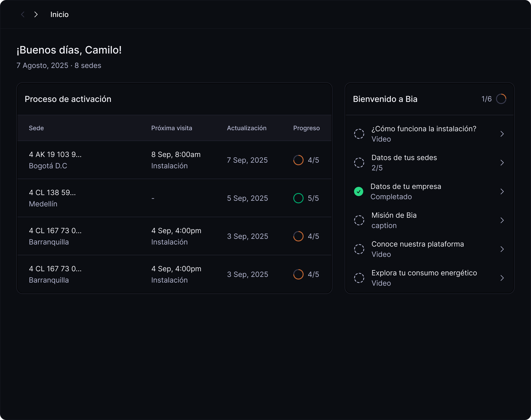
Task: Open the 4 CL 138 59... Medellín sede
Action: pyautogui.click(x=52, y=192)
